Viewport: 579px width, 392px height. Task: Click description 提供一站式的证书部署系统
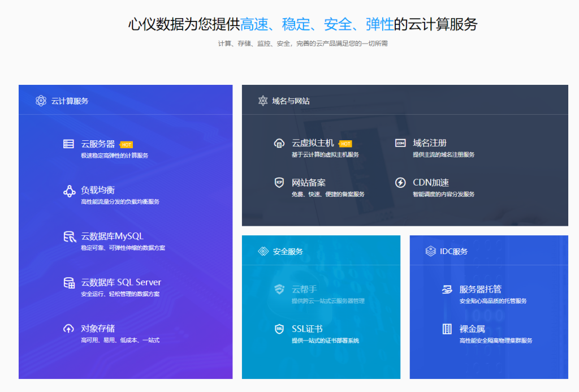click(325, 341)
